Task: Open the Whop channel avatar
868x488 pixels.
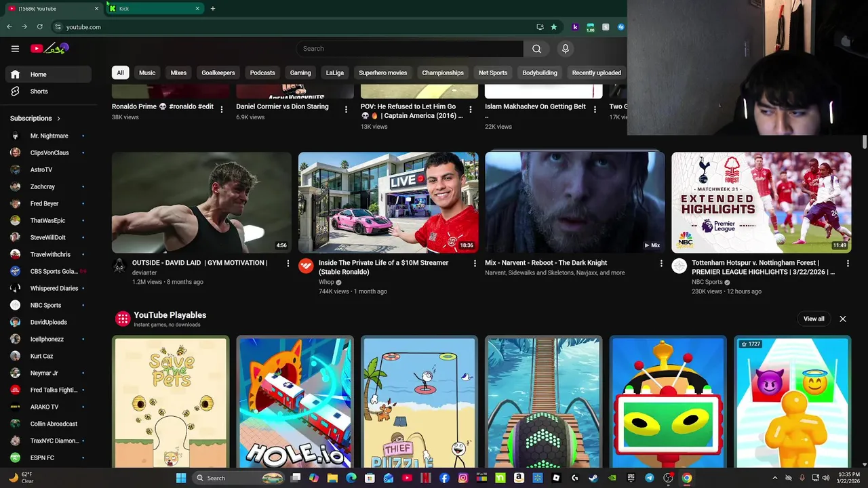Action: click(x=306, y=266)
